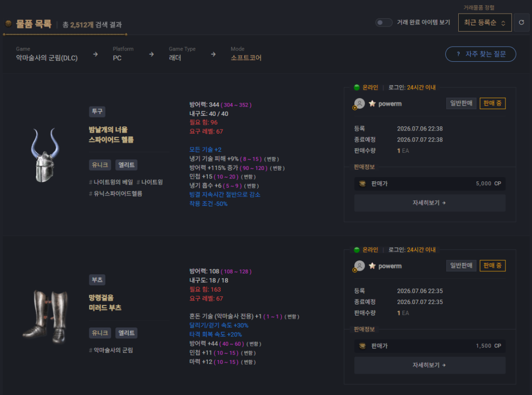This screenshot has width=532, height=395.
Task: Select the 소프트코어 mode breadcrumb
Action: 246,58
